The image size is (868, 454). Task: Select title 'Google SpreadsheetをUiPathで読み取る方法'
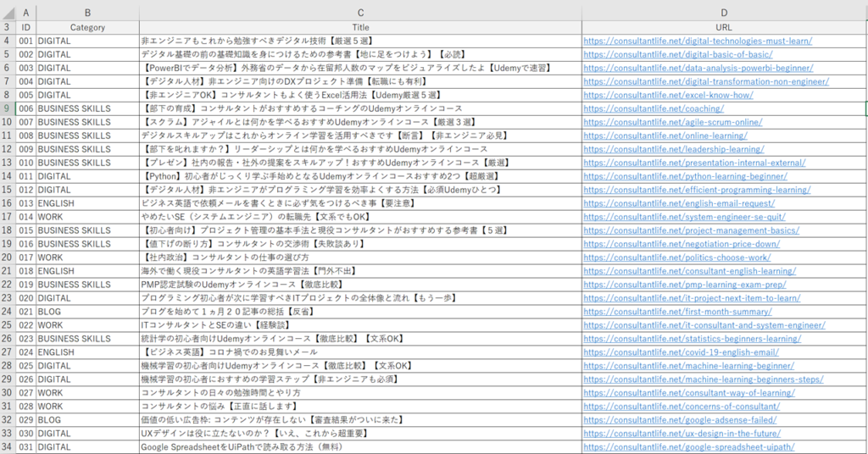[360, 447]
